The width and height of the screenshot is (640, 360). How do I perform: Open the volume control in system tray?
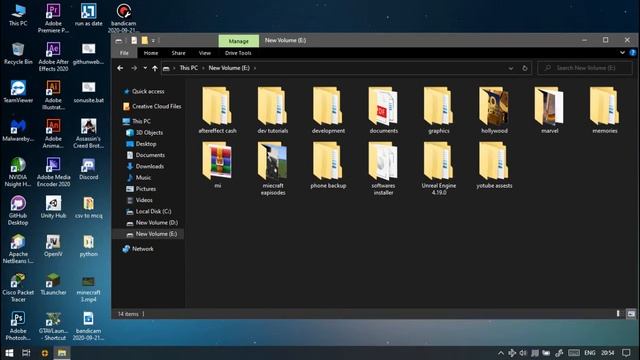coord(523,353)
